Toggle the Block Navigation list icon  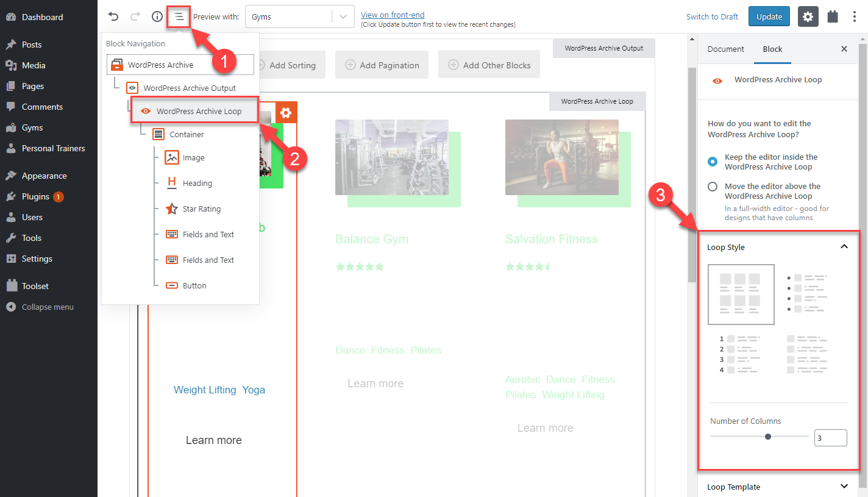(179, 16)
